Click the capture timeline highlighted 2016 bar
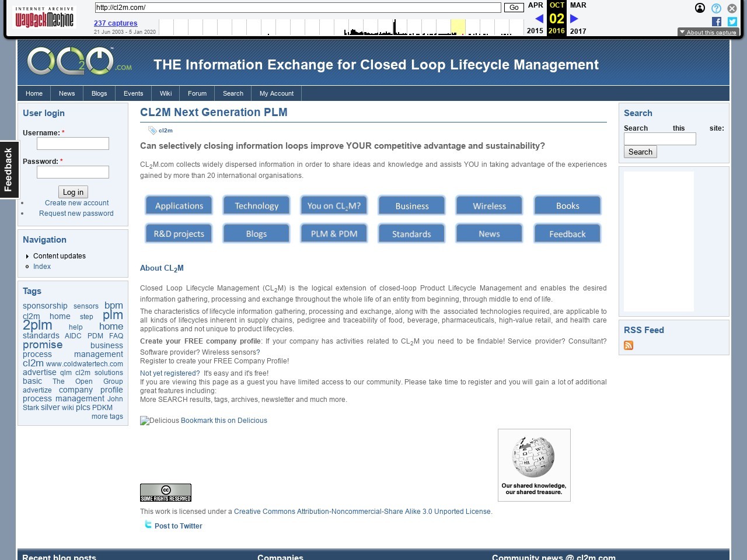Image resolution: width=747 pixels, height=560 pixels. pos(458,27)
